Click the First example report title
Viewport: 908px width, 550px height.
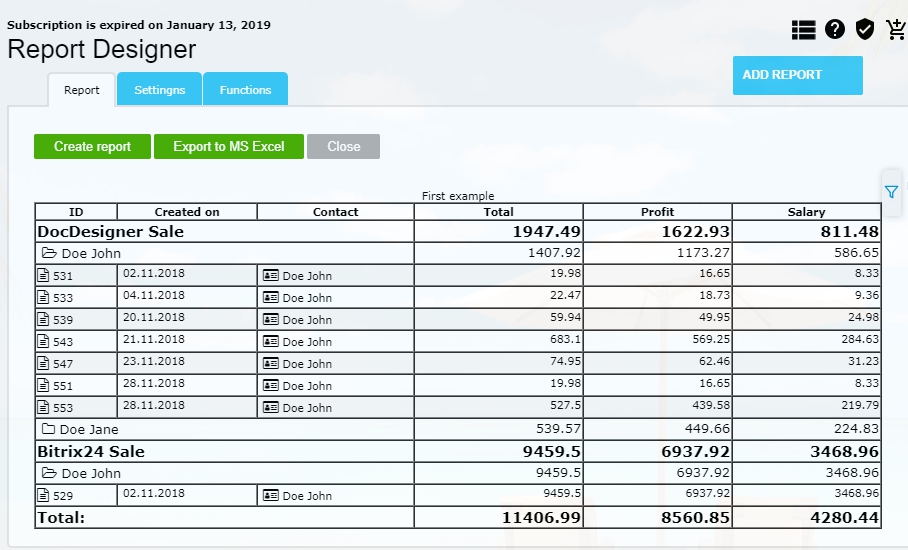pos(457,196)
